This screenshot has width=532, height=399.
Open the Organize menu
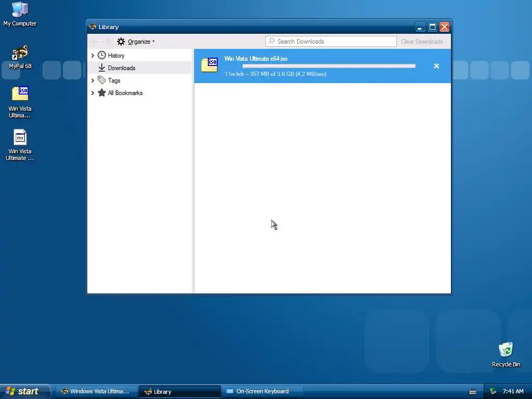click(x=136, y=42)
